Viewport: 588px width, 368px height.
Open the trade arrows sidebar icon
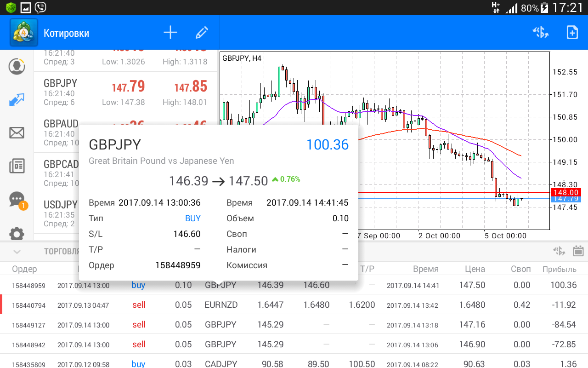pos(17,100)
